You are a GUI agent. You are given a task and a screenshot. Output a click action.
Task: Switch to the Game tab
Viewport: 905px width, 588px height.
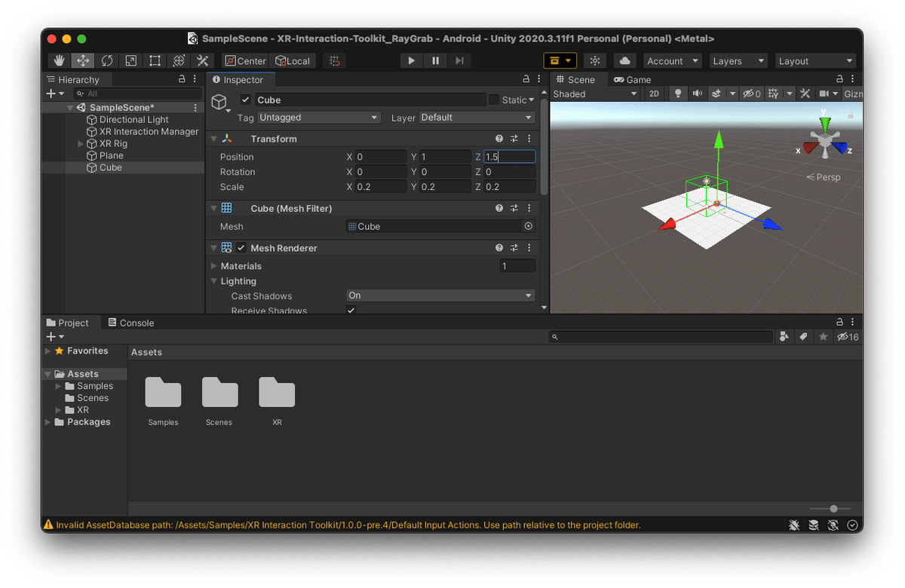coord(632,79)
